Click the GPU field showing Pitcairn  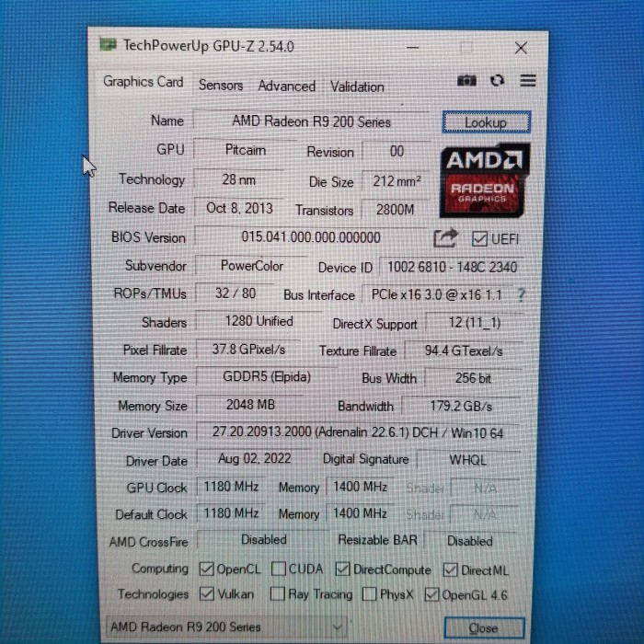click(x=246, y=150)
